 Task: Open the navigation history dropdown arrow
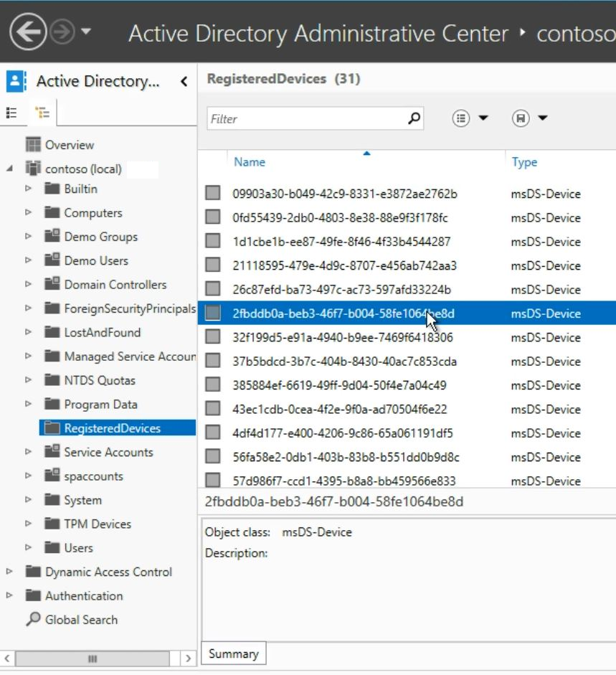pos(86,32)
